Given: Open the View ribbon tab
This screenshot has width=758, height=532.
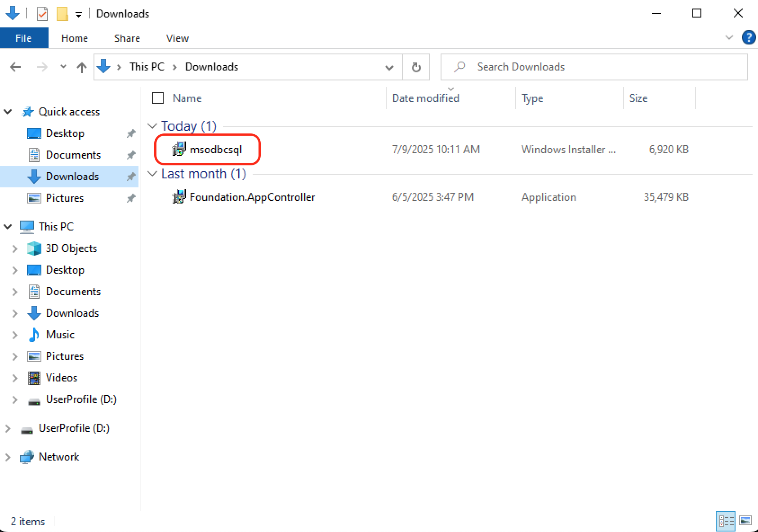Looking at the screenshot, I should (x=177, y=38).
